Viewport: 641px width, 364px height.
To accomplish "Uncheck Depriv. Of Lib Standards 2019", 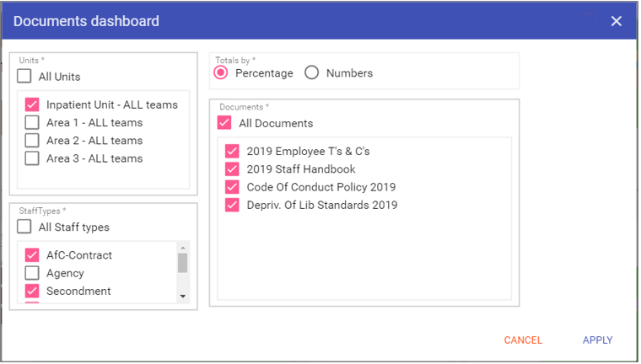I will (233, 205).
